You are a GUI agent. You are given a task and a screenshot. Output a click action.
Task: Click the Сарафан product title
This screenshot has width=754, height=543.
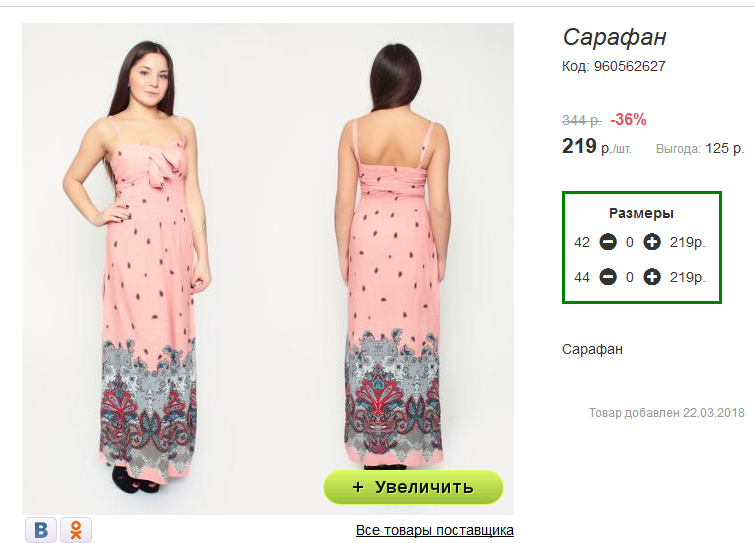(x=614, y=38)
